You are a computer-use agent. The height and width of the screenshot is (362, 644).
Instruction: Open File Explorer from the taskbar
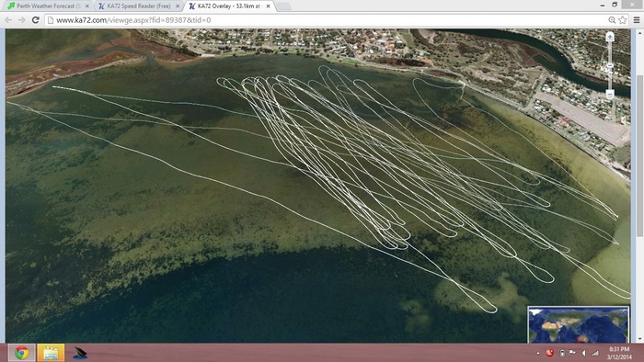[x=51, y=353]
